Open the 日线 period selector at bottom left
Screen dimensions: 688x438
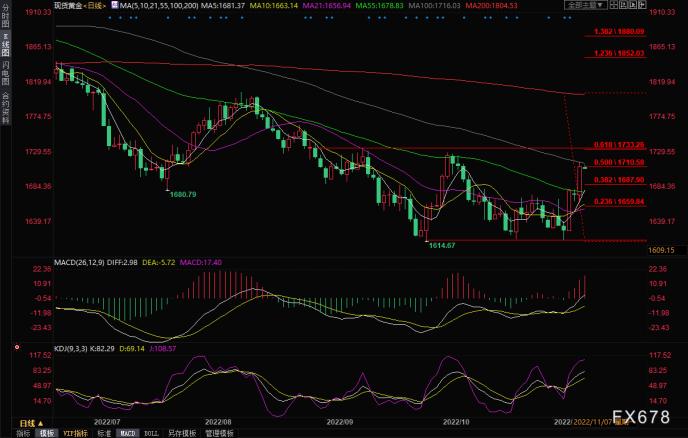(21, 422)
